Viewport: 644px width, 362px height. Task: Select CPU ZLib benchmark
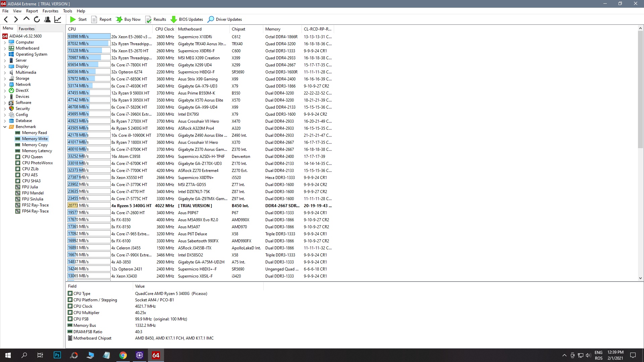[x=30, y=169]
